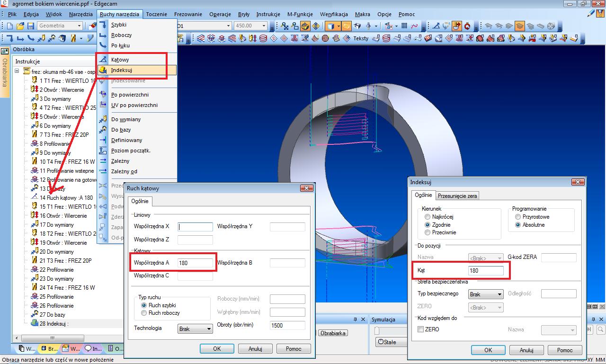Choose Po powierzchni menu entry
The image size is (606, 364).
[130, 95]
